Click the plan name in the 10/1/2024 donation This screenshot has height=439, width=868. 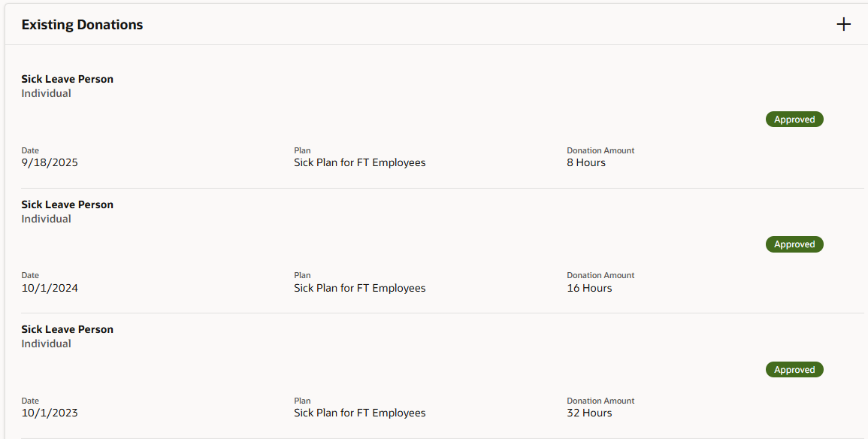tap(359, 288)
